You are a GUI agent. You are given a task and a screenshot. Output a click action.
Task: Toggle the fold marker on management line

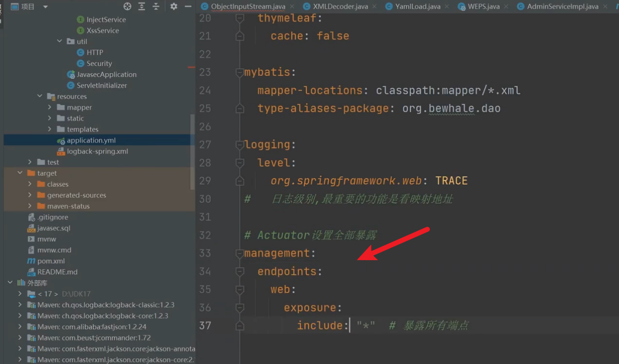[x=240, y=254]
